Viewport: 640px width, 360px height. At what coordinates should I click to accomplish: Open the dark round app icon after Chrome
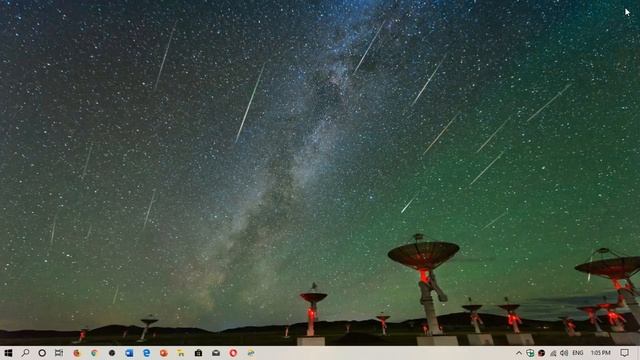(x=112, y=353)
